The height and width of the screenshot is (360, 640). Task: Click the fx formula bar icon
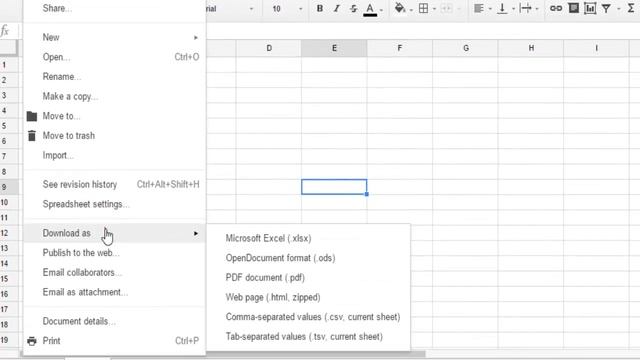click(x=5, y=31)
